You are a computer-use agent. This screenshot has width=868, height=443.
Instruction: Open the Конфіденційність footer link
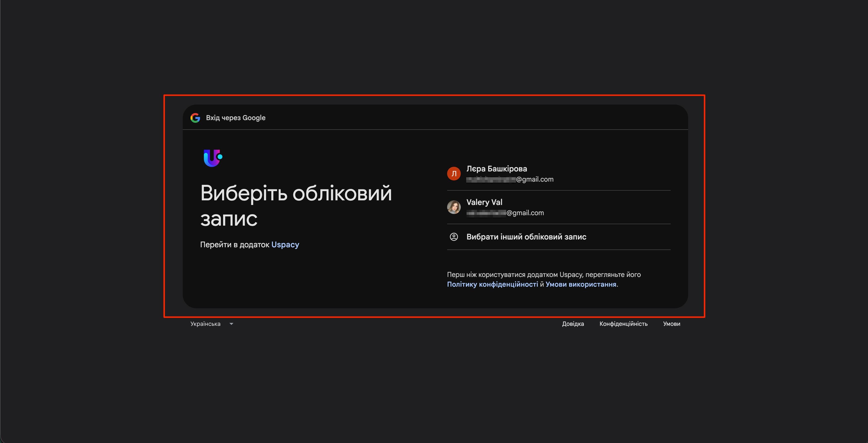coord(623,324)
